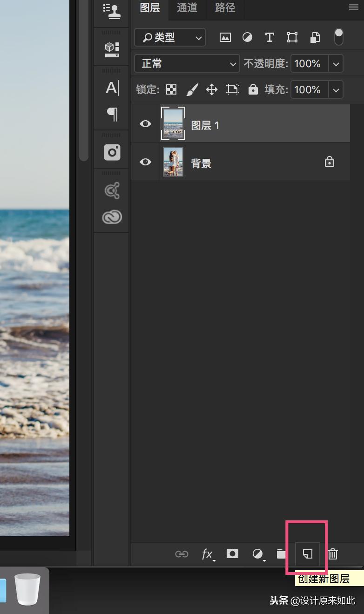This screenshot has width=364, height=614.
Task: Lock artboard auto-nesting icon
Action: click(x=232, y=89)
